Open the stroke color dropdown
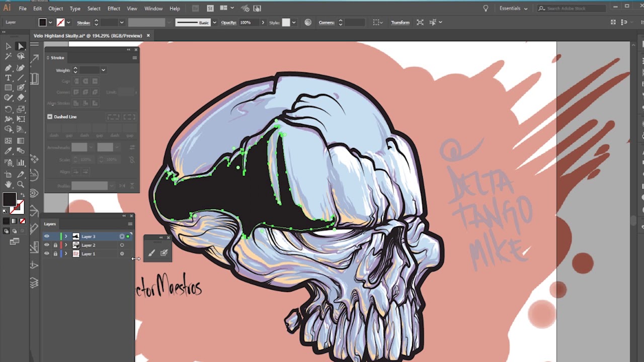Viewport: 644px width, 362px height. coord(69,23)
